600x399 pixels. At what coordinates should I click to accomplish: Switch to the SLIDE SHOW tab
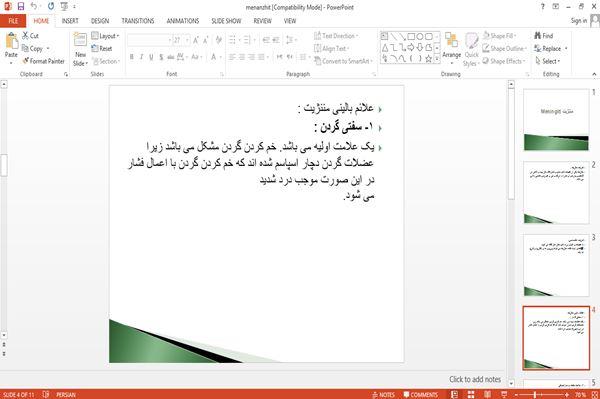[x=226, y=21]
